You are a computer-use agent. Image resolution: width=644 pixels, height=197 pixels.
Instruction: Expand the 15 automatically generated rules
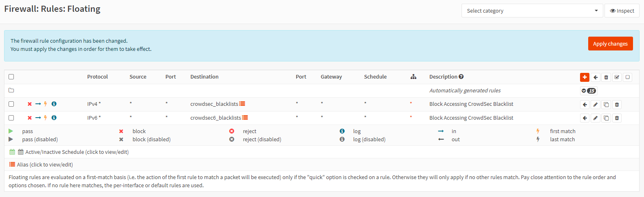589,91
